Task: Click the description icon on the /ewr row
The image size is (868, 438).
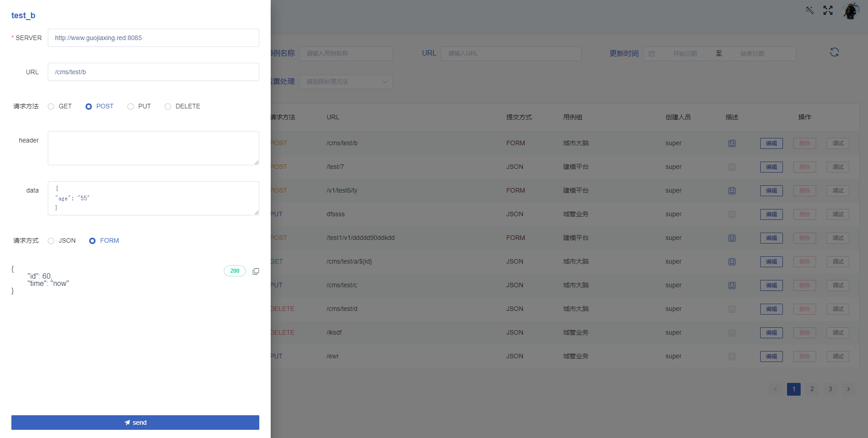Action: [731, 356]
